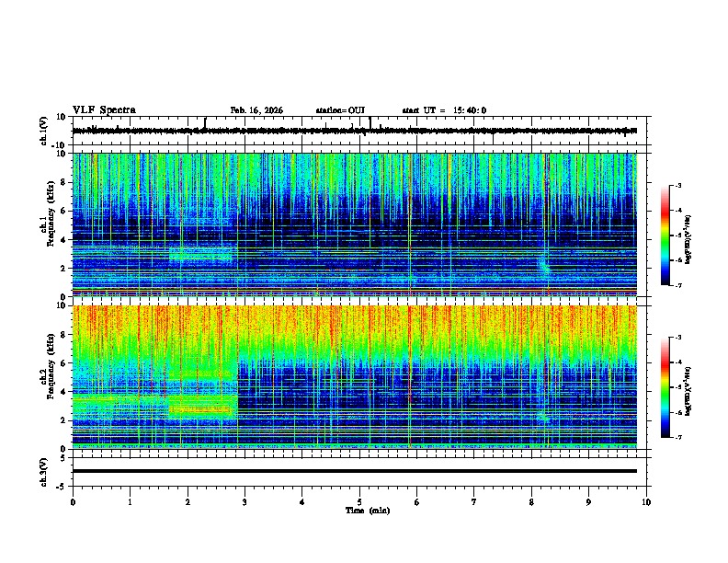Screen dimensions: 728x563
Task: Click the "station=OUI" header label
Action: click(x=340, y=110)
